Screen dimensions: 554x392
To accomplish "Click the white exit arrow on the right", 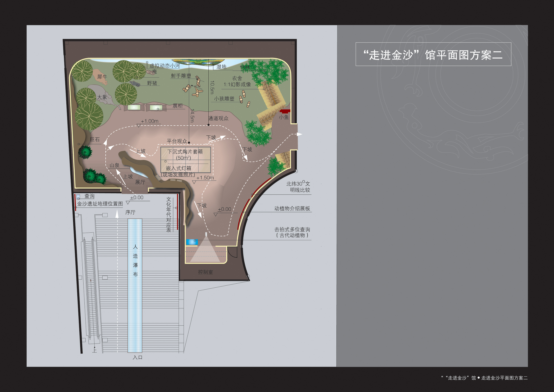I will point(299,134).
